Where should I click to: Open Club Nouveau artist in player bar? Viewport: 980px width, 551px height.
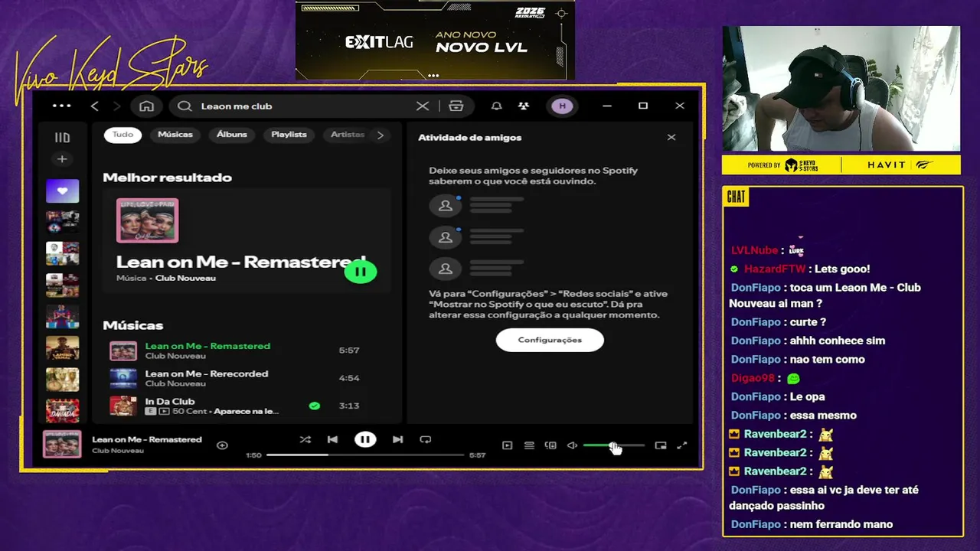pos(118,451)
